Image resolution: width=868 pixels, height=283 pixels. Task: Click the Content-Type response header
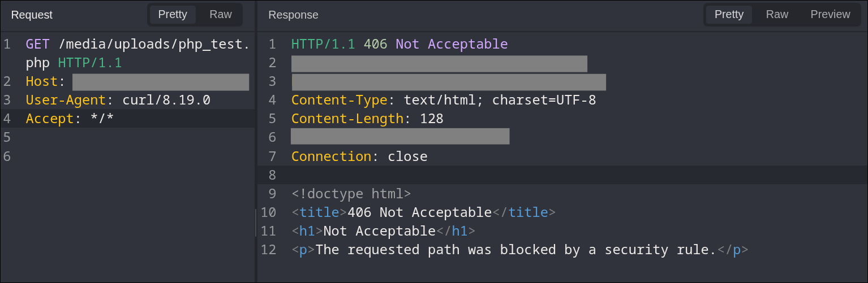pos(444,100)
